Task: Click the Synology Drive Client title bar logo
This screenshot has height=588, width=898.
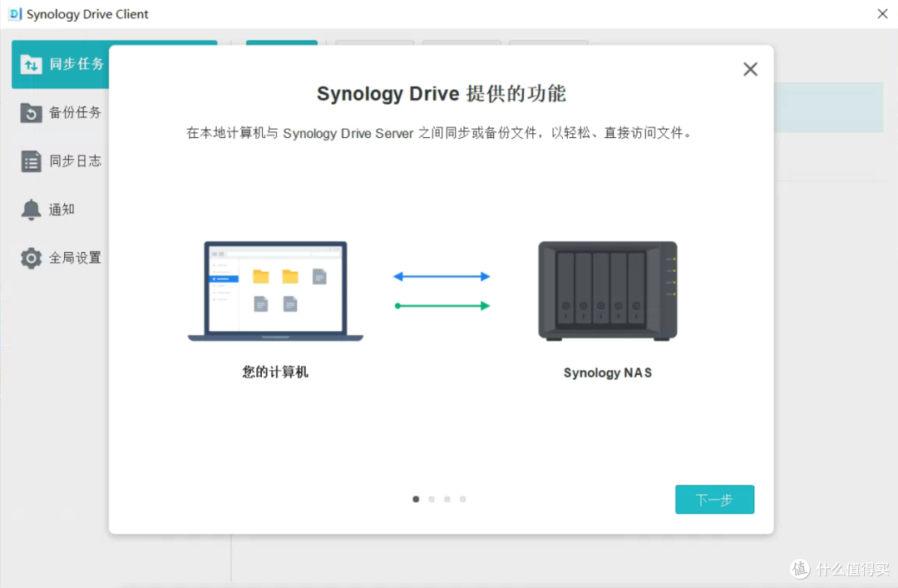Action: click(x=16, y=14)
